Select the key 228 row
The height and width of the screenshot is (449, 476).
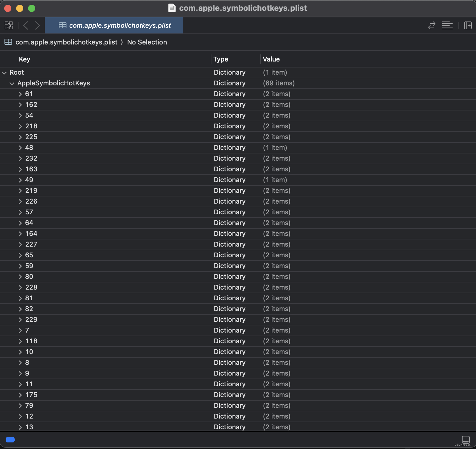click(238, 287)
